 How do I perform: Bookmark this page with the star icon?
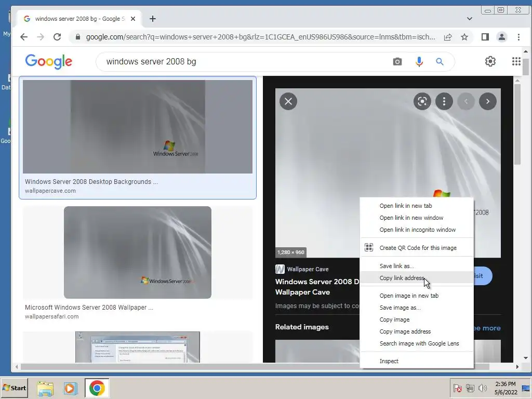(x=464, y=37)
